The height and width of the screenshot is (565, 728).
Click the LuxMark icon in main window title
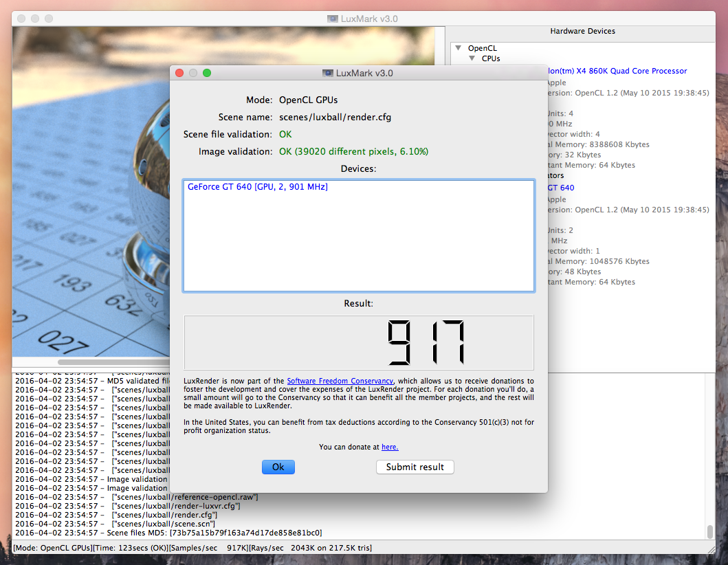(x=333, y=19)
